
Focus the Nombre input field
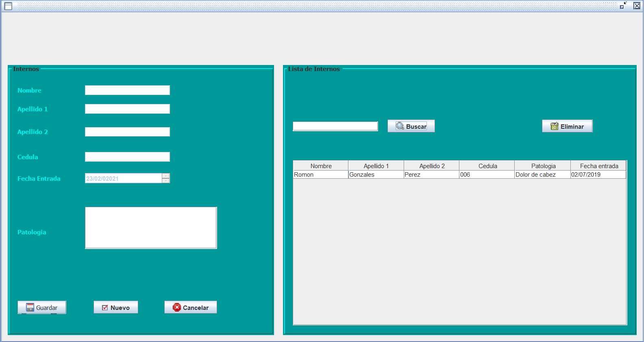(127, 90)
